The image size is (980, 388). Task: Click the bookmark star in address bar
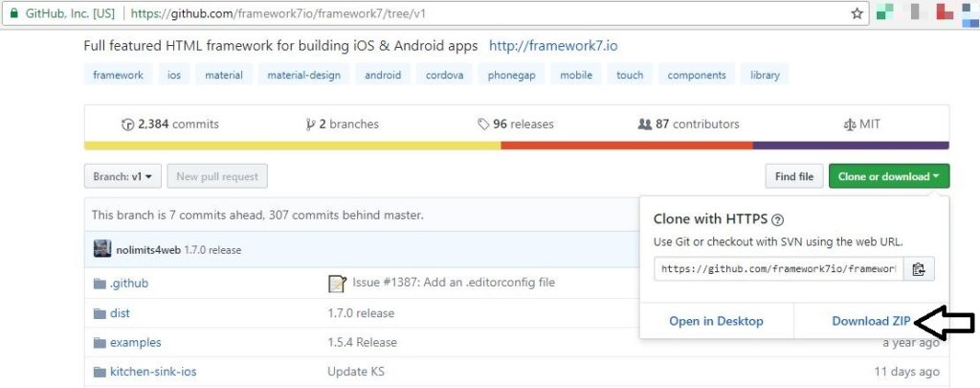coord(857,13)
